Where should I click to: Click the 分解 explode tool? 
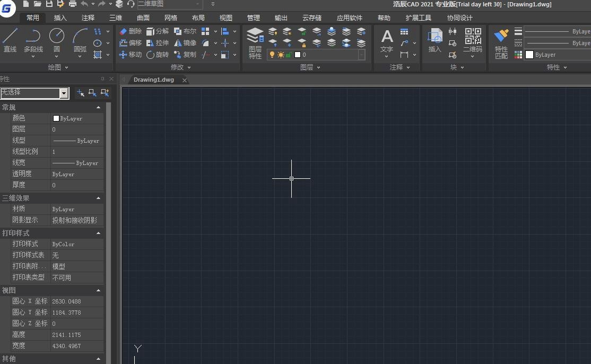158,31
